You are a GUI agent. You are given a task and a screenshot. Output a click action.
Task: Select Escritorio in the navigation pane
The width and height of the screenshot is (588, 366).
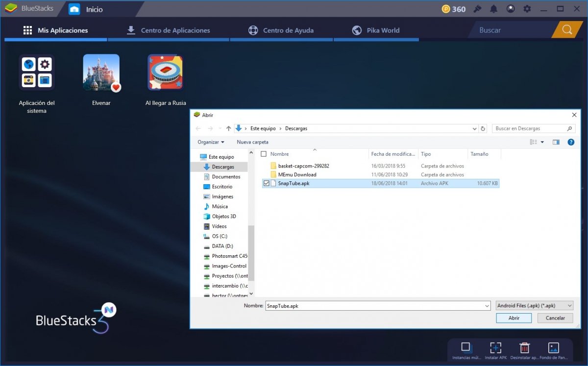[222, 187]
